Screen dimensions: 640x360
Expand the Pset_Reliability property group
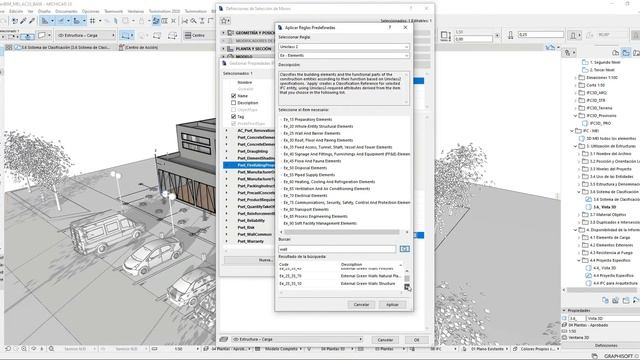point(227,220)
